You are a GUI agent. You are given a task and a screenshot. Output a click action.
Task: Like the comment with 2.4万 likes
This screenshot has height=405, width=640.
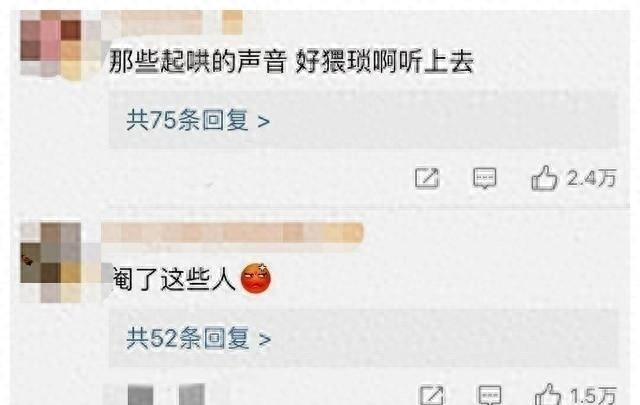click(544, 178)
